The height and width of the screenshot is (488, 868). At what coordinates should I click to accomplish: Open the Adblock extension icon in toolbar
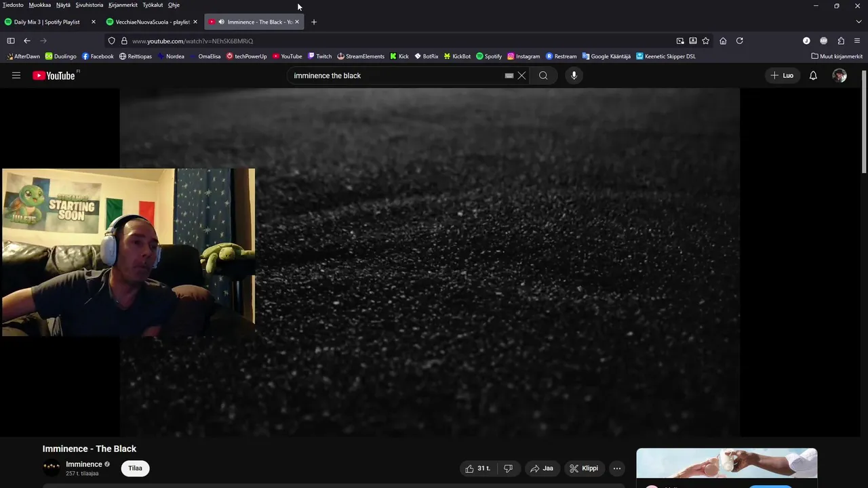(x=824, y=41)
